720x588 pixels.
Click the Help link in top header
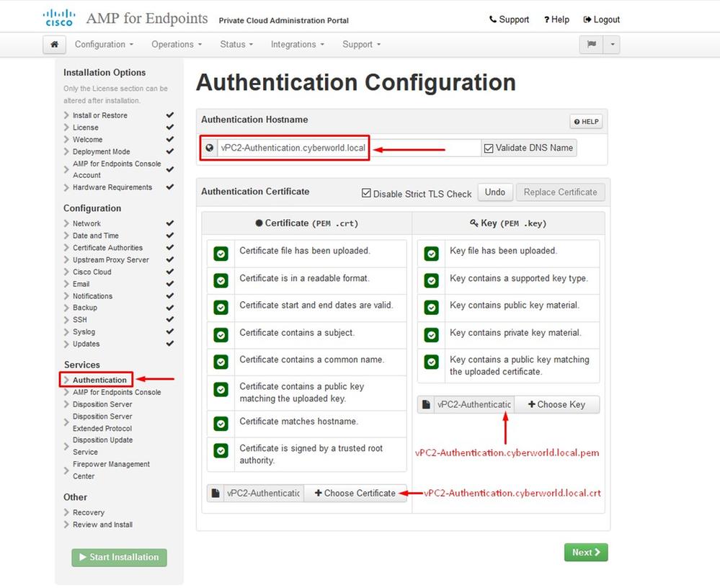click(x=556, y=19)
